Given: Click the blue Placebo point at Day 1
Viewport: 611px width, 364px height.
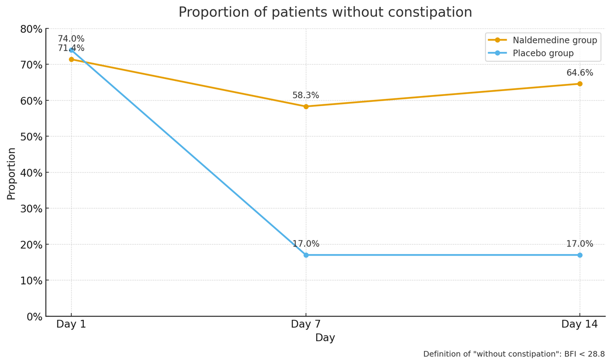Looking at the screenshot, I should point(71,50).
